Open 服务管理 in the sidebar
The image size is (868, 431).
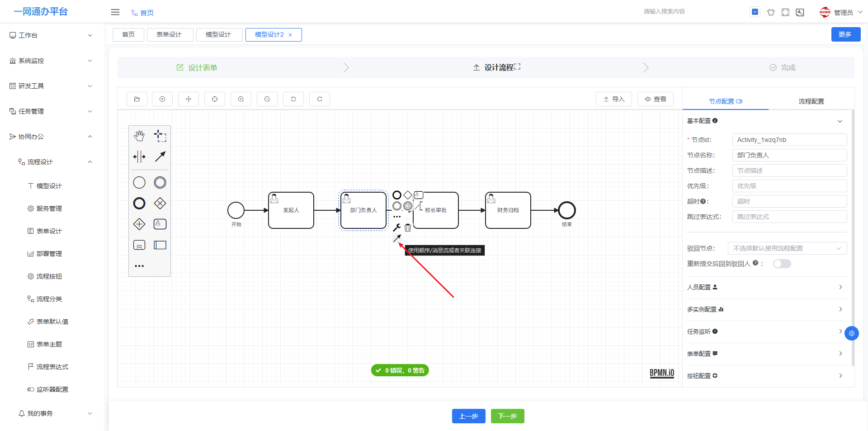(x=49, y=208)
